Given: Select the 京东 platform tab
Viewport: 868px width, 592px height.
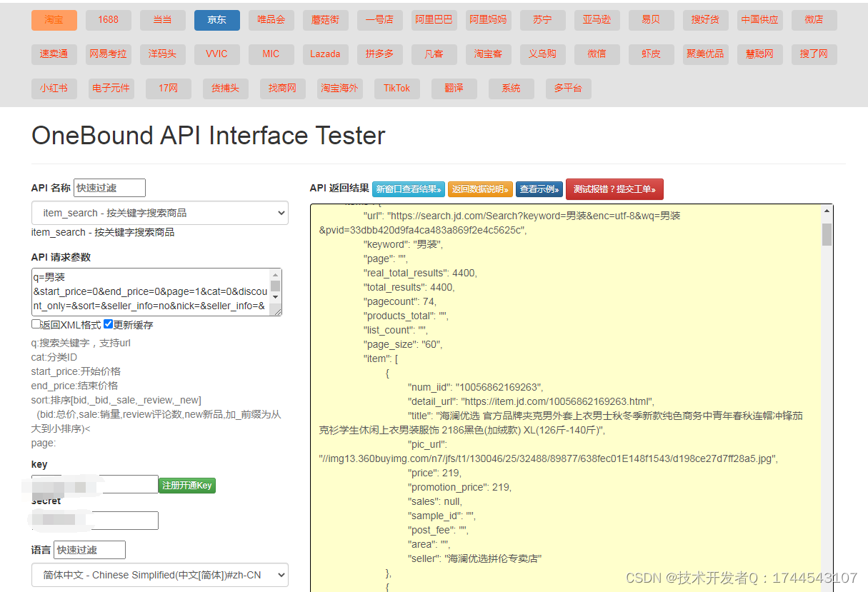Looking at the screenshot, I should (217, 20).
